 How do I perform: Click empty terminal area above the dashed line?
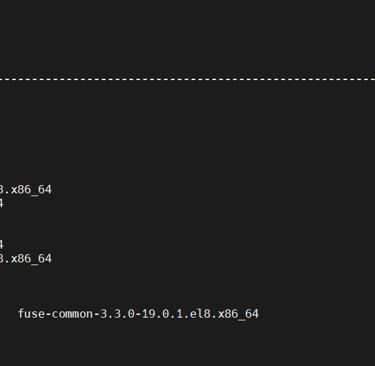[x=187, y=37]
